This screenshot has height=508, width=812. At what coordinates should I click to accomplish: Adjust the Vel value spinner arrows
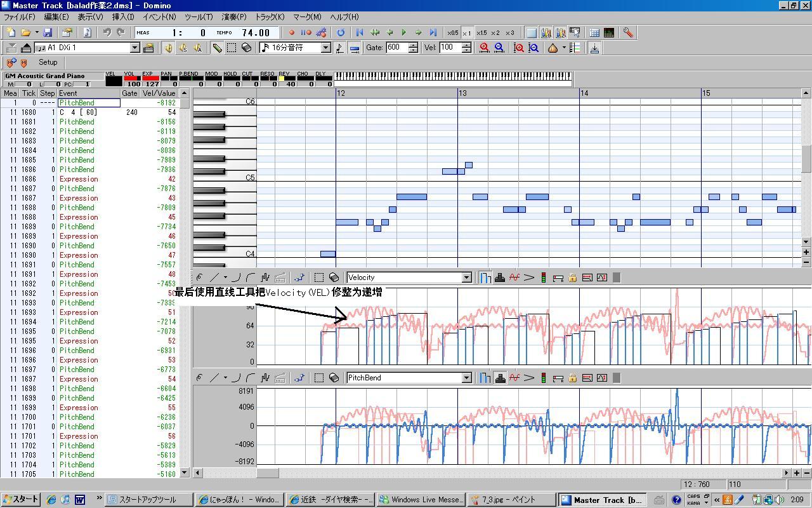point(466,48)
